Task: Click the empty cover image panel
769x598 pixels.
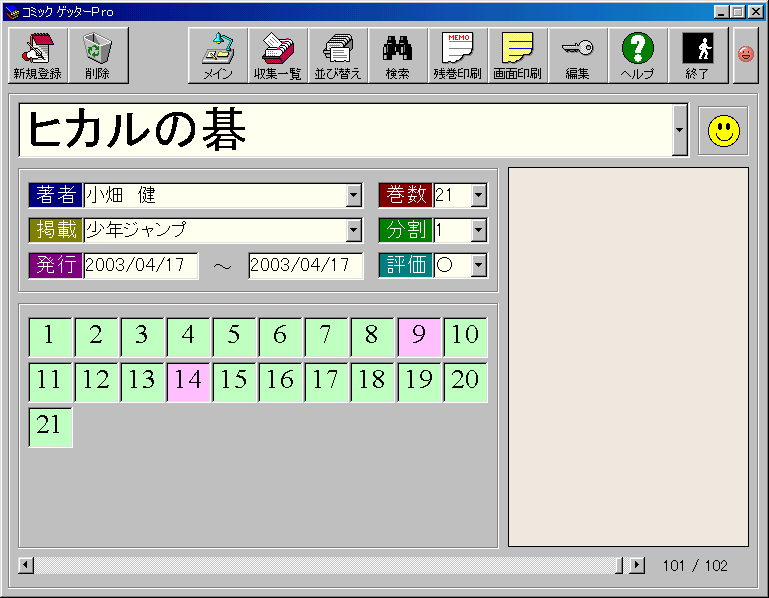Action: pyautogui.click(x=628, y=357)
